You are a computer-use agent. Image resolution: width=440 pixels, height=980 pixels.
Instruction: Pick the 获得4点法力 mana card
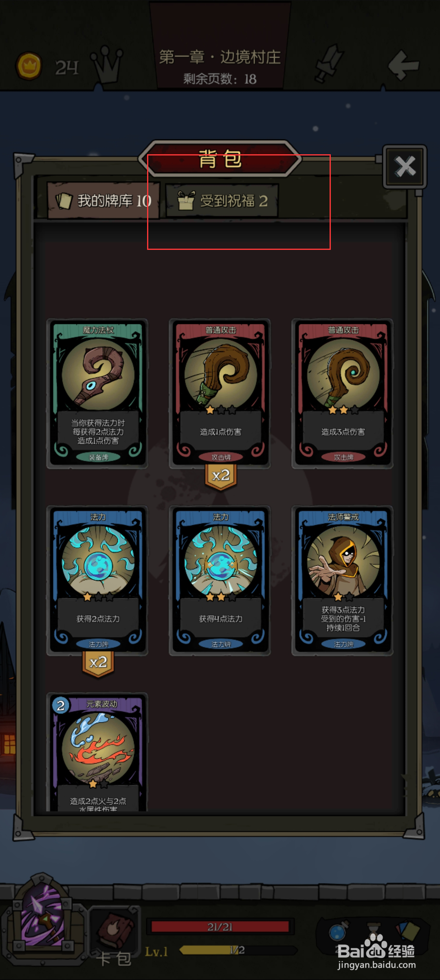pos(220,580)
